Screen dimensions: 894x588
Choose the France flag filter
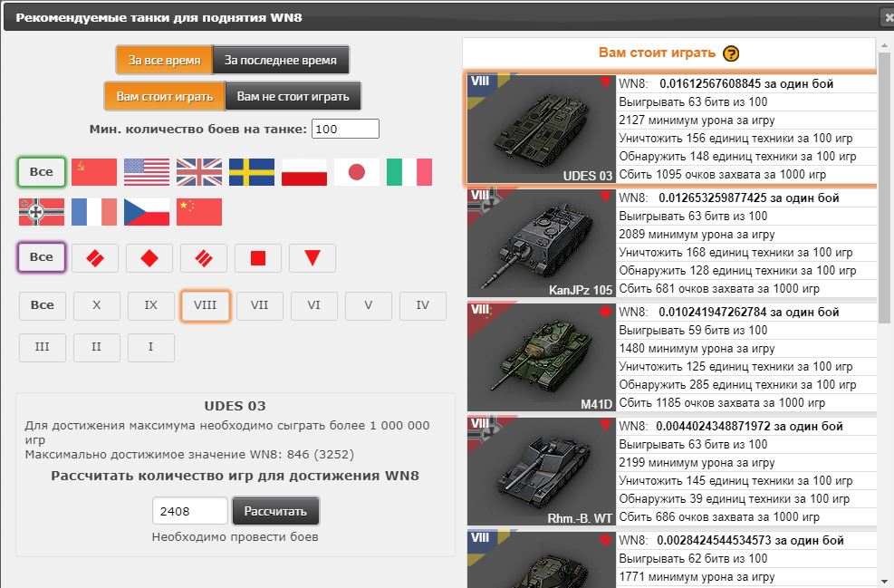click(94, 212)
